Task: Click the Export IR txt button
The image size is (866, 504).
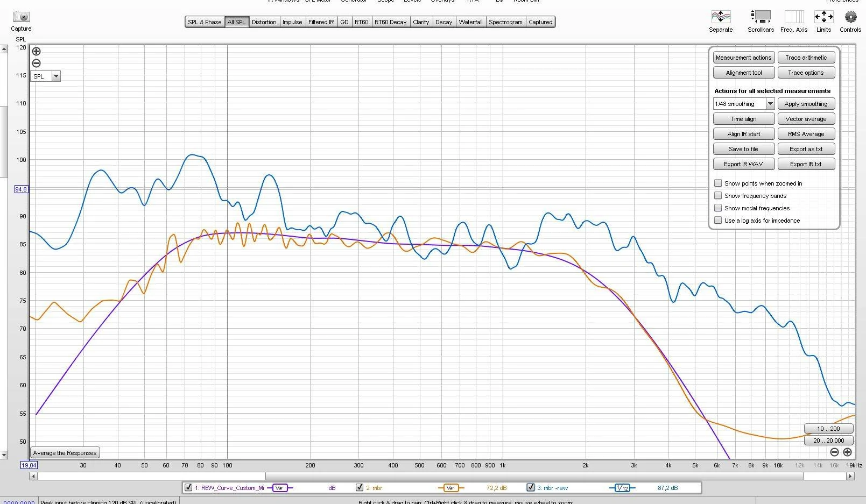Action: click(x=806, y=164)
